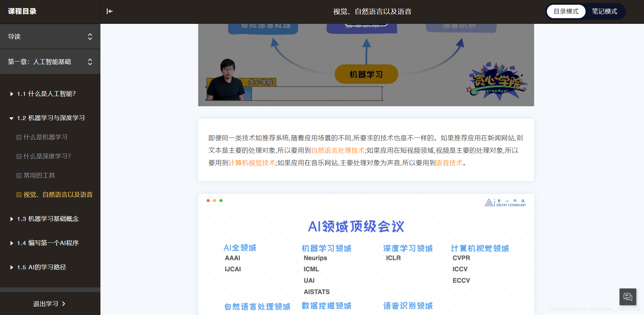Click the 退出学习 button
Viewport: 644px width, 315px height.
pyautogui.click(x=50, y=304)
